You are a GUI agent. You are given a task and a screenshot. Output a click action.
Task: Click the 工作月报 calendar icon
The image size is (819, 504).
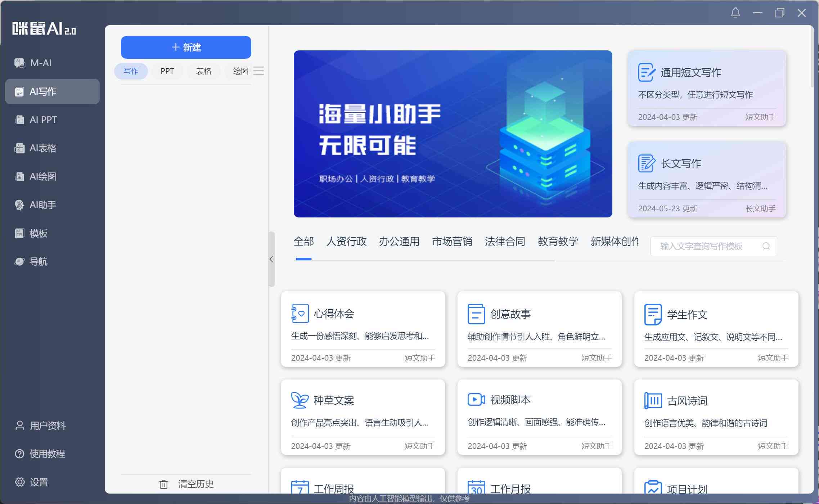click(476, 487)
